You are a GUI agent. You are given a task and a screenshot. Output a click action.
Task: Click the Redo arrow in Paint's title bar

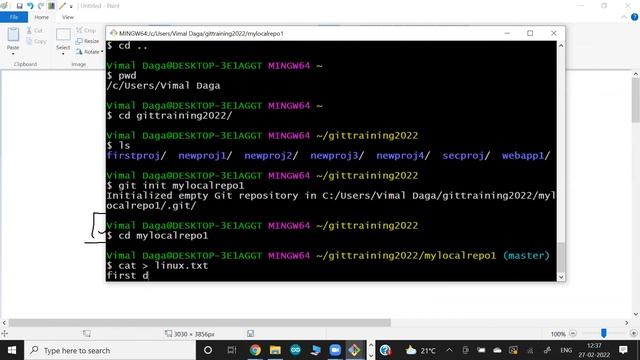click(40, 6)
